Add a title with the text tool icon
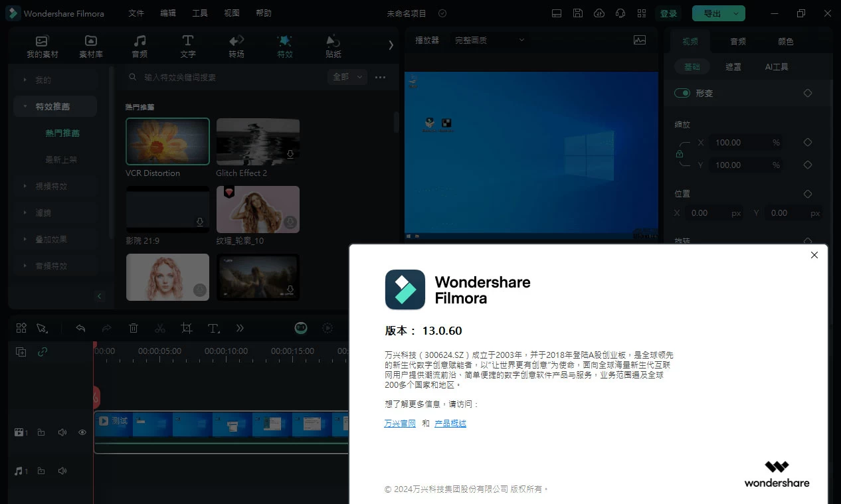The height and width of the screenshot is (504, 841). point(213,327)
